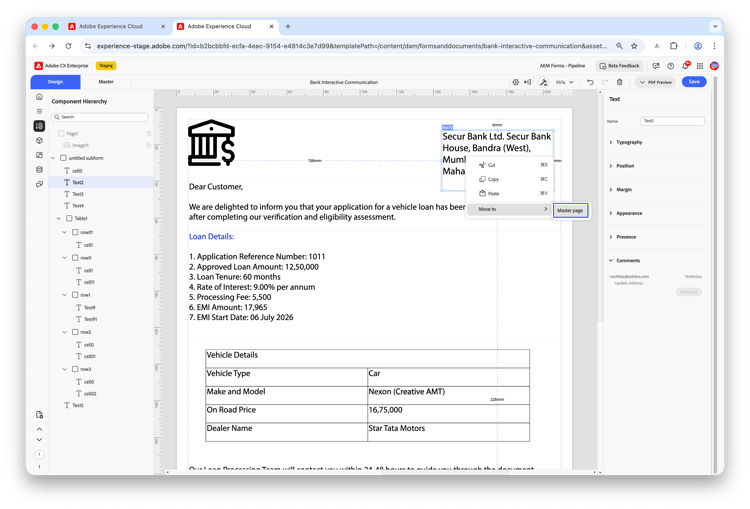Collapse the untitled subform node
The image size is (750, 509).
click(53, 158)
